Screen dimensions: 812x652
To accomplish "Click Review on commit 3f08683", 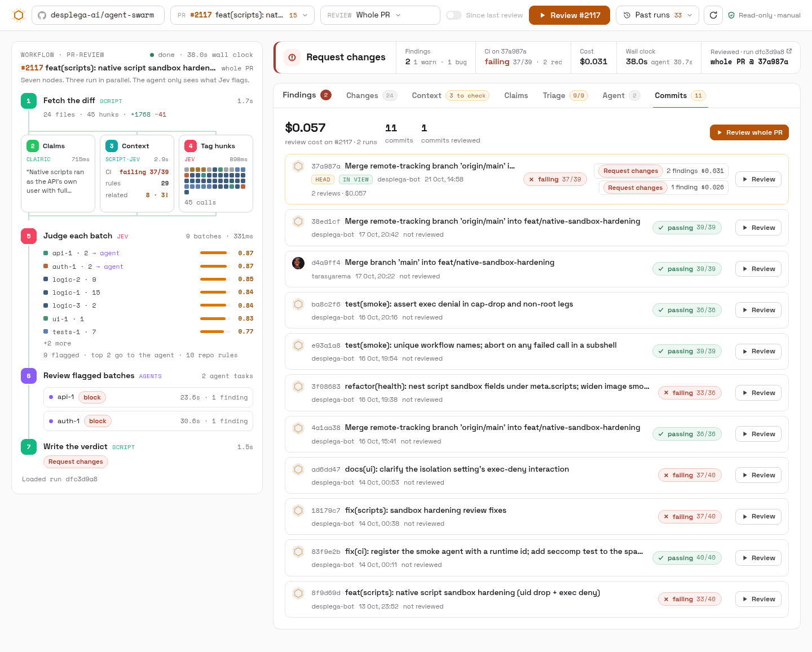I will (758, 393).
